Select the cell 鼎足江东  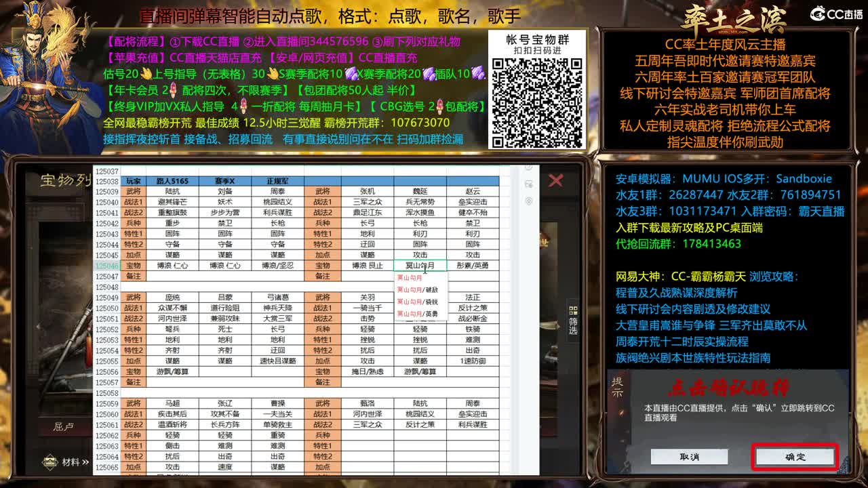point(368,213)
